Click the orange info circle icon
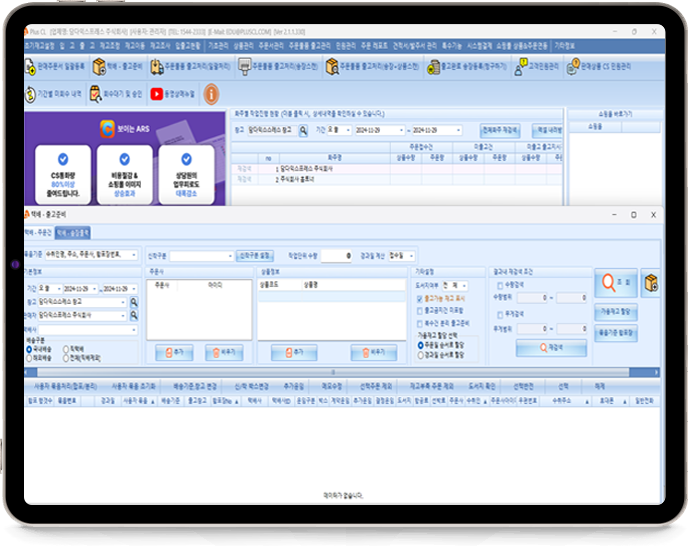The height and width of the screenshot is (546, 688). point(211,94)
